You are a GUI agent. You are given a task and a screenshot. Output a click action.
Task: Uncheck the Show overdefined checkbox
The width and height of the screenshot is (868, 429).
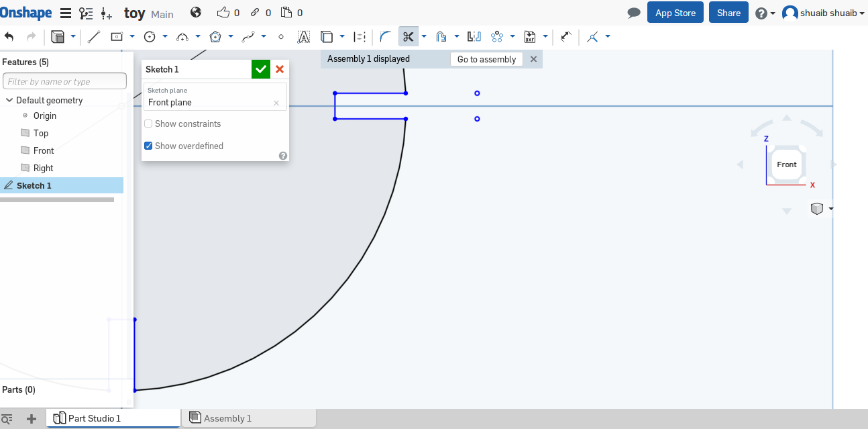pyautogui.click(x=148, y=146)
